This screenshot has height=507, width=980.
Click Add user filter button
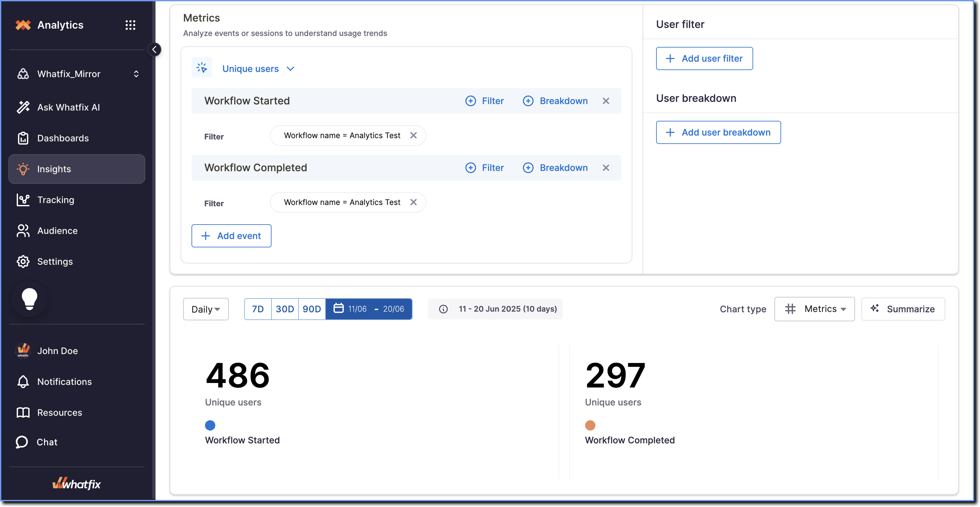pyautogui.click(x=704, y=58)
